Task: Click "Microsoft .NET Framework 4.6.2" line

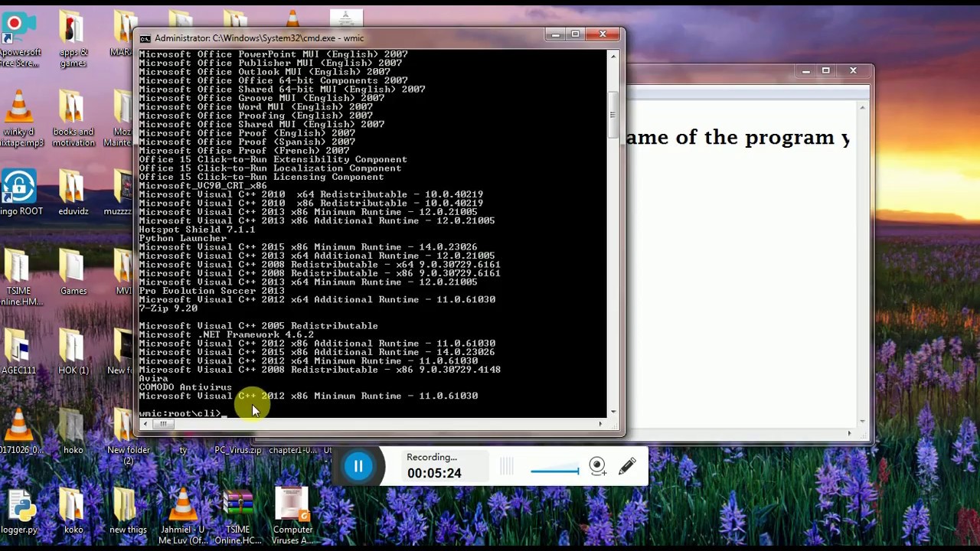Action: click(226, 334)
